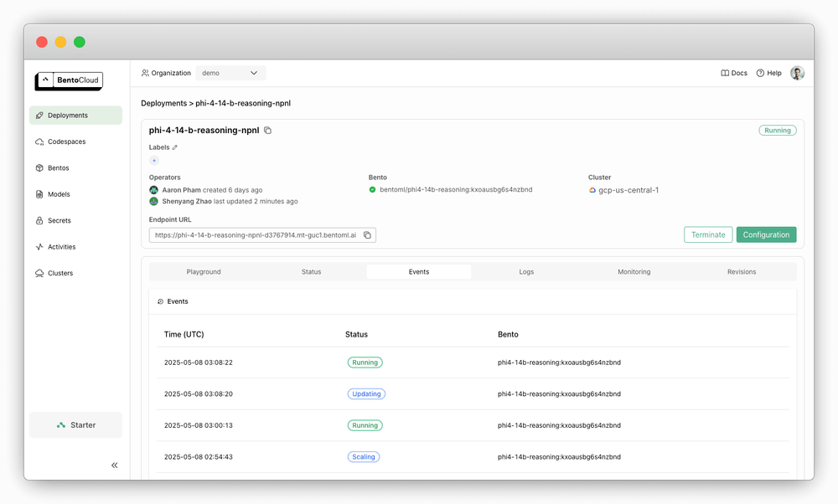Open the user avatar menu
This screenshot has width=838, height=504.
click(x=797, y=73)
